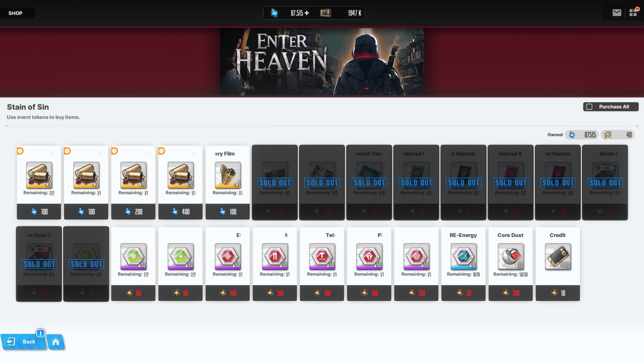Screen dimensions: 644x362
Task: Select the Tetra manufacturer x50 item
Action: click(322, 256)
